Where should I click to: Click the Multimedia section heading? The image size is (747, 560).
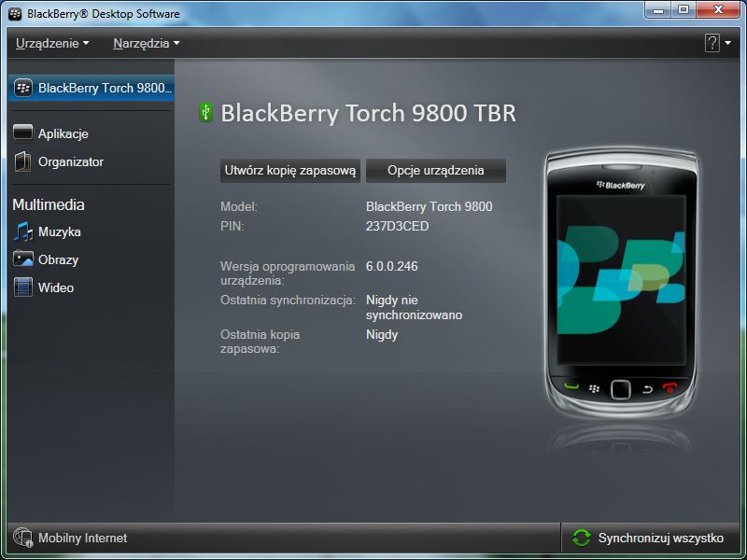49,204
